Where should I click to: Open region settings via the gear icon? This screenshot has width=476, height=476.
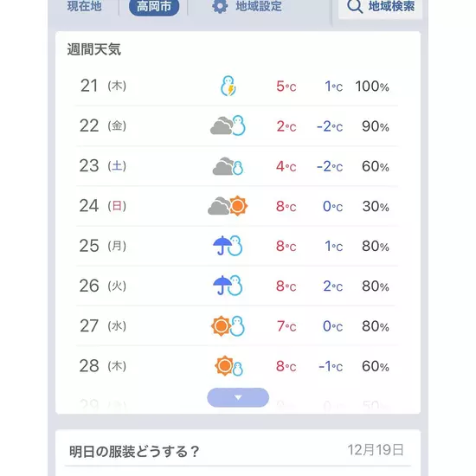coord(220,6)
